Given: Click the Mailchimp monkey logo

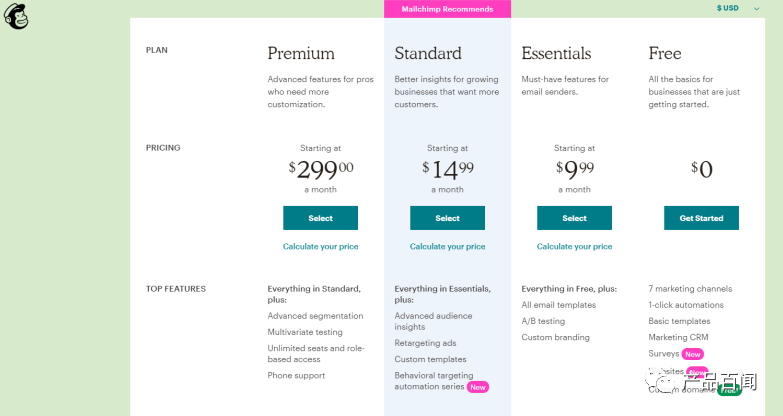Looking at the screenshot, I should tap(16, 16).
